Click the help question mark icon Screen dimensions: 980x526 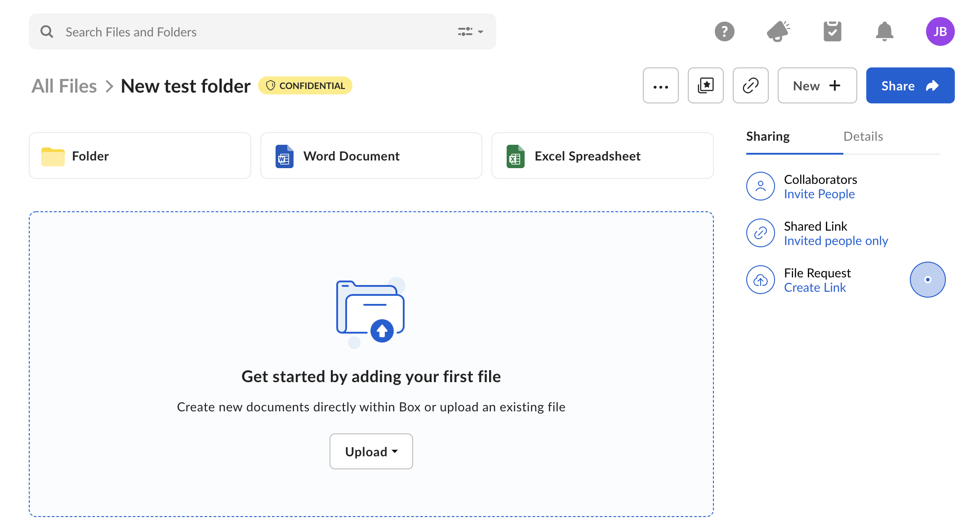[x=723, y=31]
